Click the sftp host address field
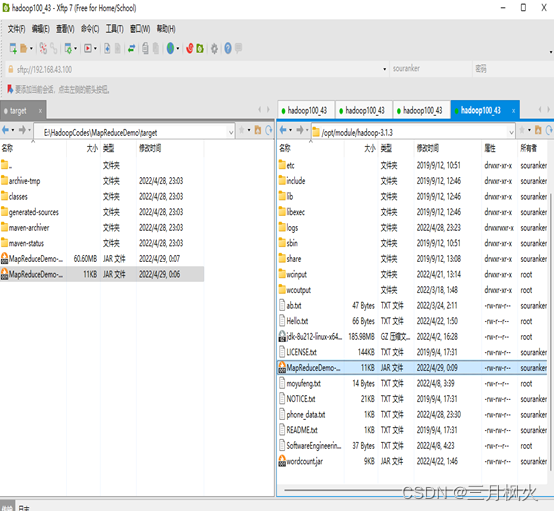The width and height of the screenshot is (554, 511). (x=198, y=69)
